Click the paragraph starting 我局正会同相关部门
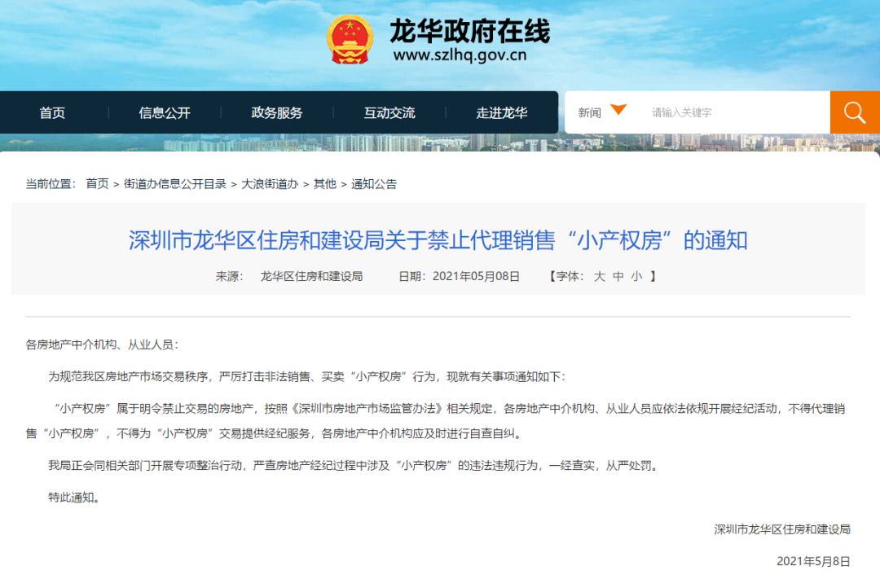Image resolution: width=880 pixels, height=588 pixels. [353, 465]
